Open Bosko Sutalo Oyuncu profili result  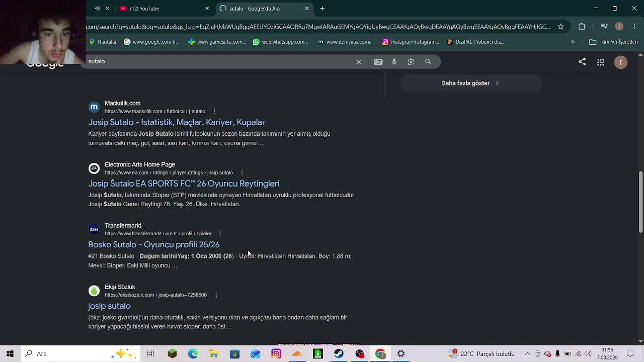click(154, 245)
